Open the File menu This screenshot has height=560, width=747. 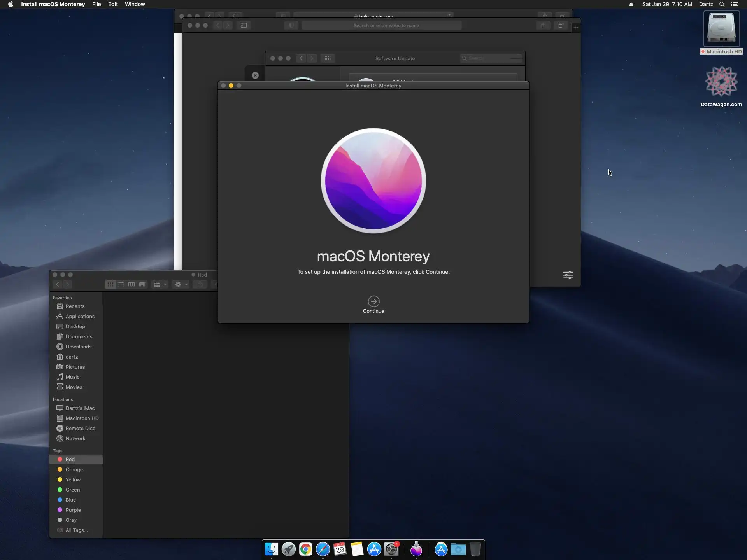click(96, 4)
